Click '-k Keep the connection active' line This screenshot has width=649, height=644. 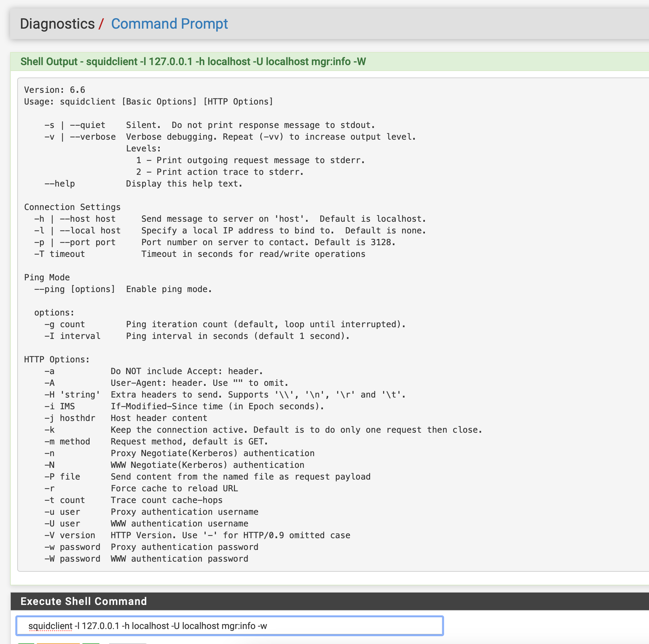click(x=263, y=430)
